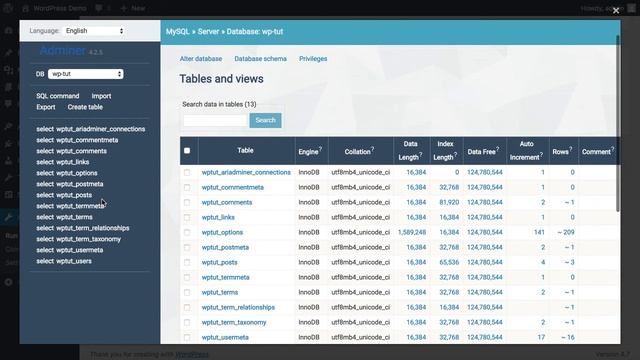The height and width of the screenshot is (360, 640).
Task: Click the Search button
Action: click(265, 120)
